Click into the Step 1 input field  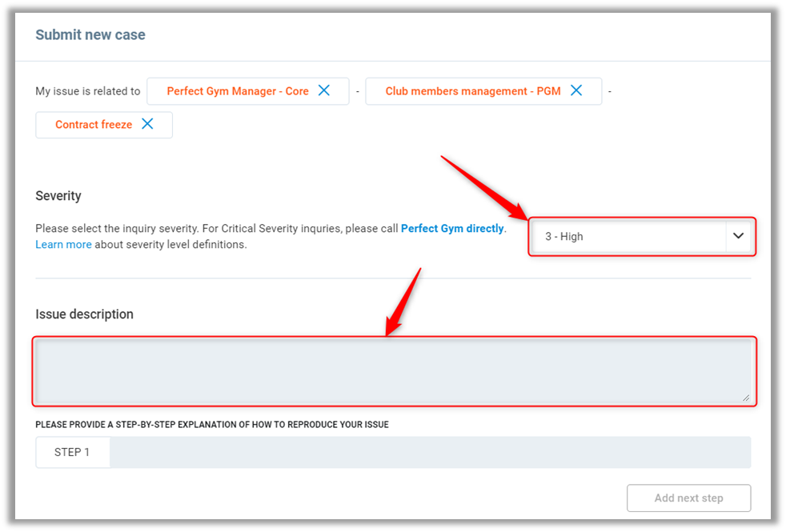[430, 452]
